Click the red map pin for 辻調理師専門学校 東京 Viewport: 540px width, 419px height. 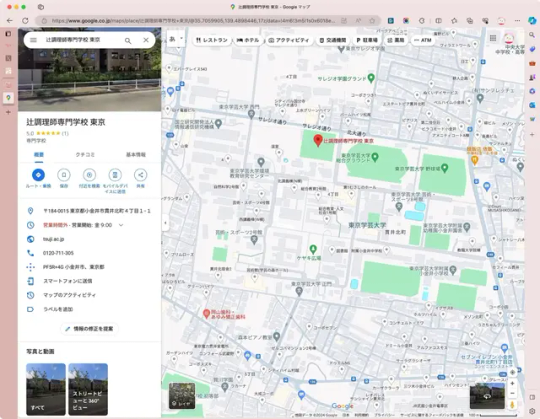318,140
